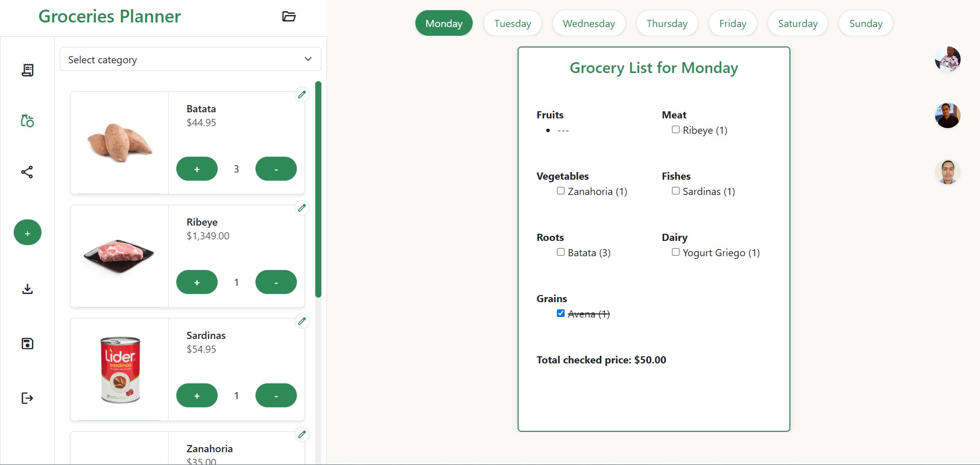Click the receipt list icon in sidebar
The height and width of the screenshot is (465, 980).
[x=28, y=70]
